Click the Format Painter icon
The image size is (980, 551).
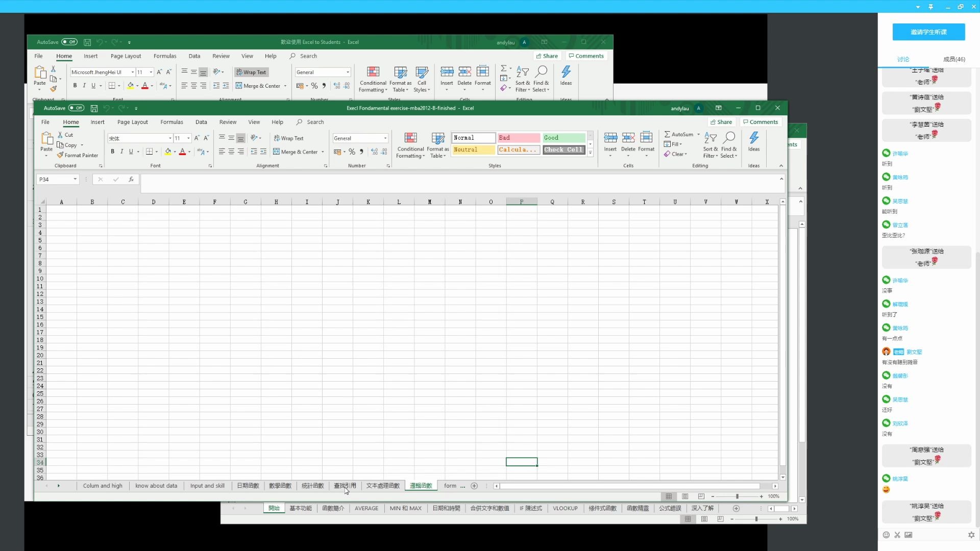coord(61,155)
